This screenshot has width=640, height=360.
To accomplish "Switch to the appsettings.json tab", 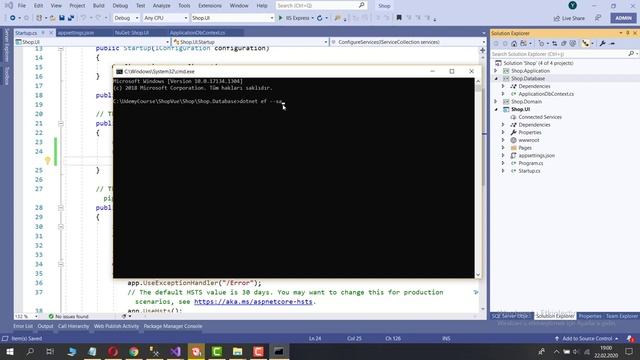I will [76, 33].
